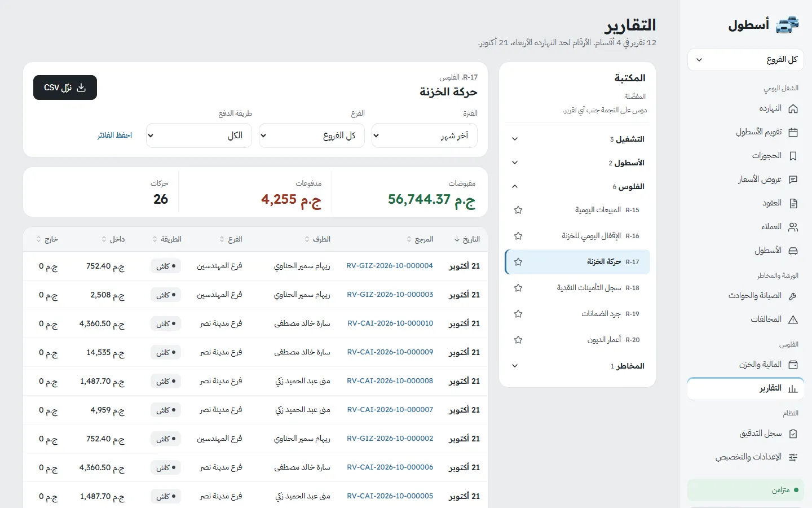Expand the الأسطول section in المكتبة
Viewport: 812px width, 508px height.
[577, 163]
